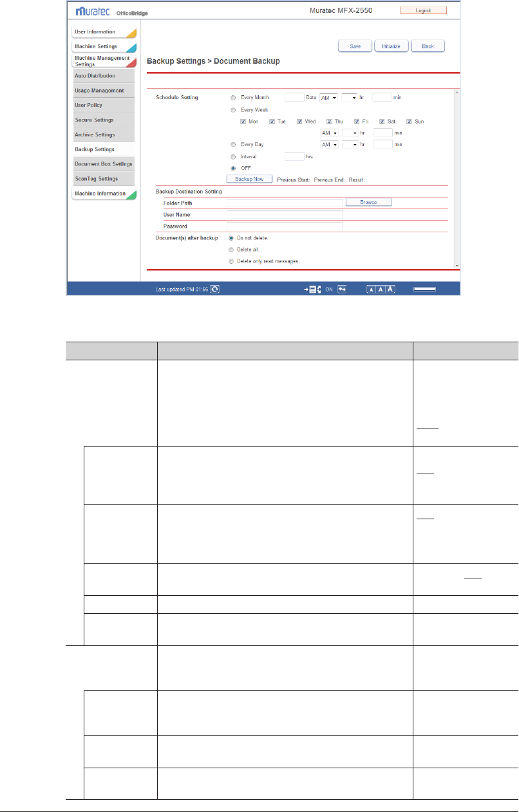Open the Every Week hour dropdown
The height and width of the screenshot is (812, 519).
click(349, 133)
